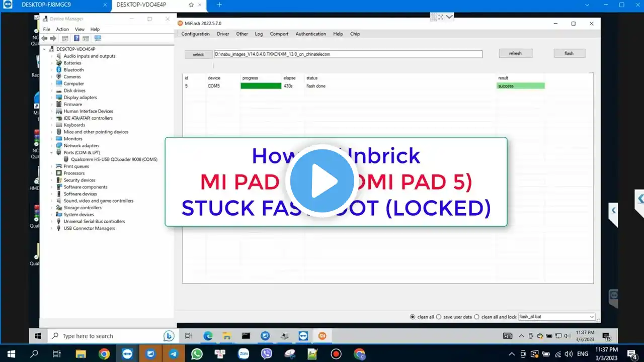
Task: Expand TeamViewer toolbar chevron at top
Action: coord(449,17)
